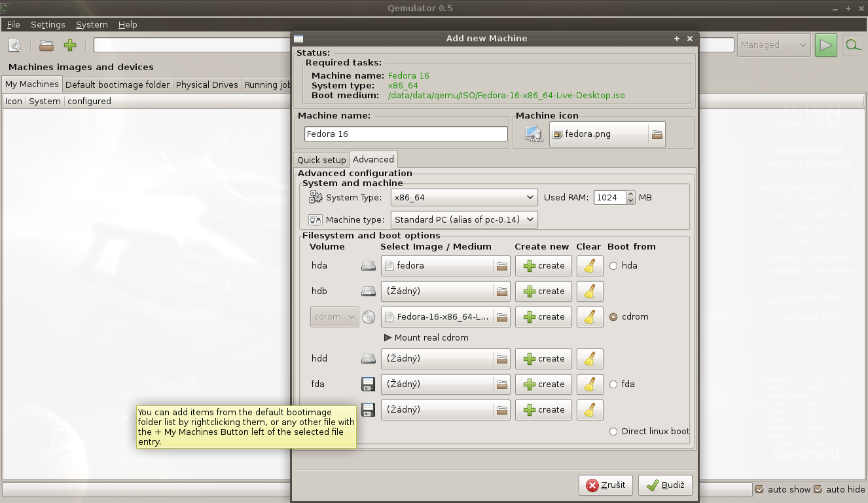This screenshot has width=868, height=503.
Task: Click the icon beside Machine type label
Action: tap(316, 220)
